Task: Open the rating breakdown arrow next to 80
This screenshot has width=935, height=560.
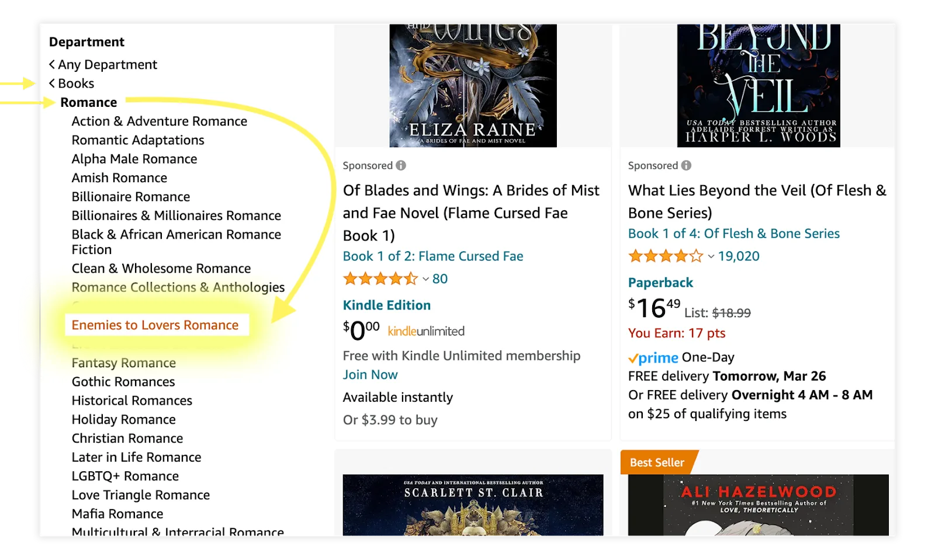Action: 426,279
